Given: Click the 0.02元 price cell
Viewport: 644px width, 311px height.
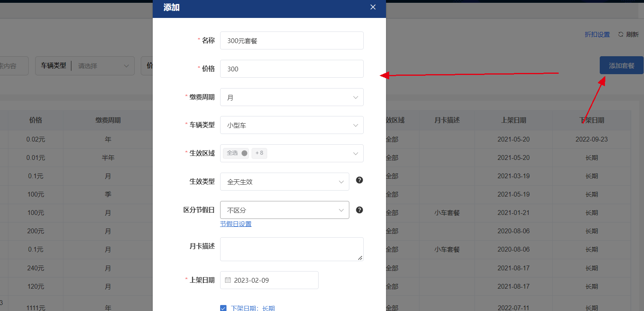Looking at the screenshot, I should click(x=35, y=139).
